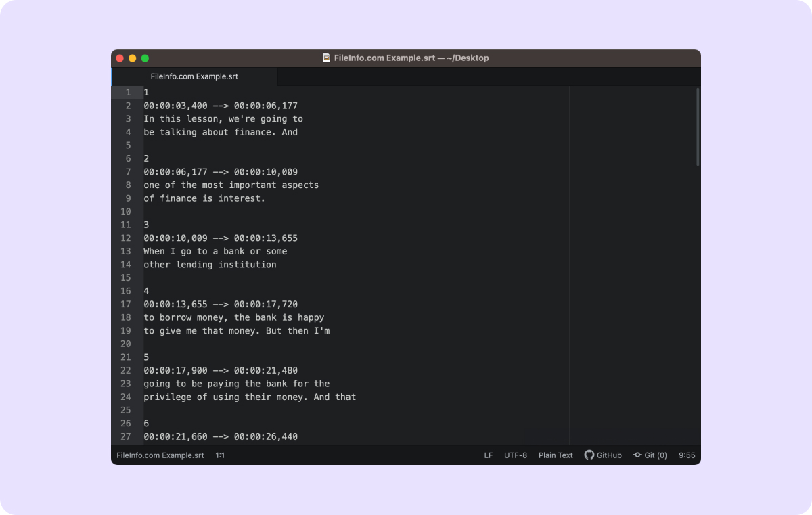Click the line "be talking about finance. And"
This screenshot has width=812, height=515.
[221, 132]
